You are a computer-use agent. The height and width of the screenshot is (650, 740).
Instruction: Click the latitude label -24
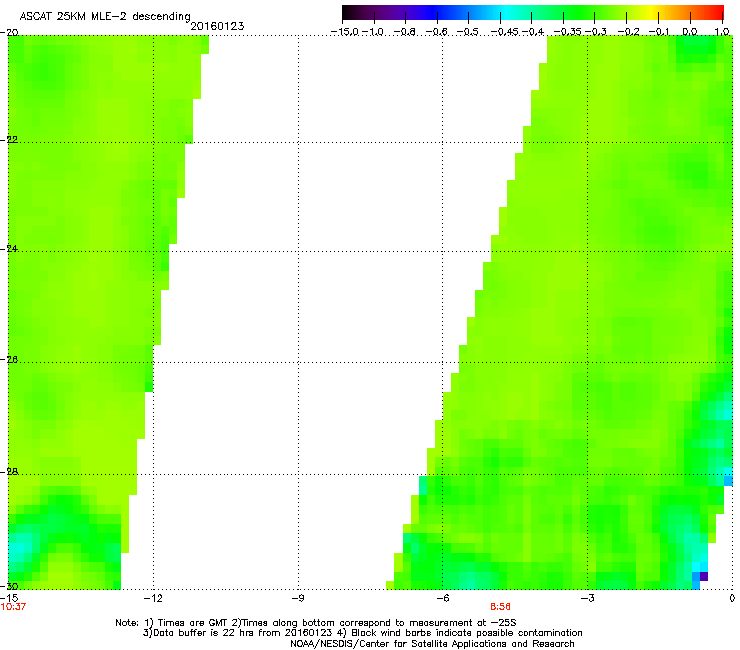tap(9, 249)
